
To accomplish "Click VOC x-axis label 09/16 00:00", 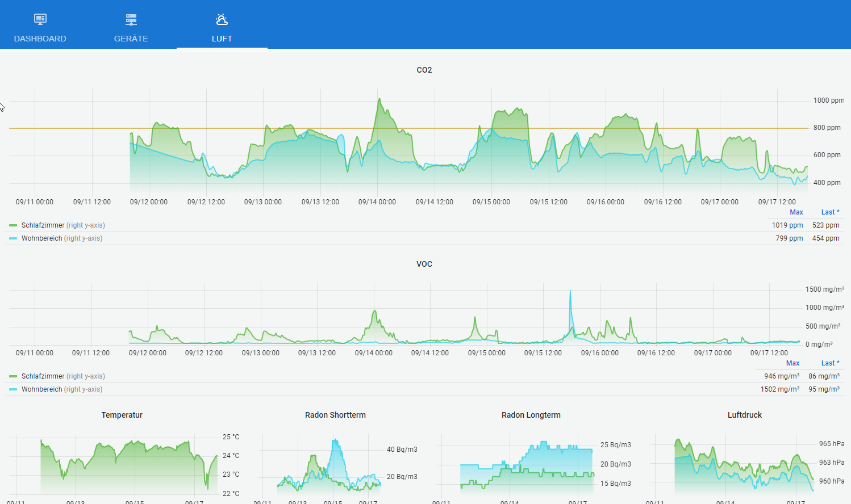I will (x=600, y=353).
